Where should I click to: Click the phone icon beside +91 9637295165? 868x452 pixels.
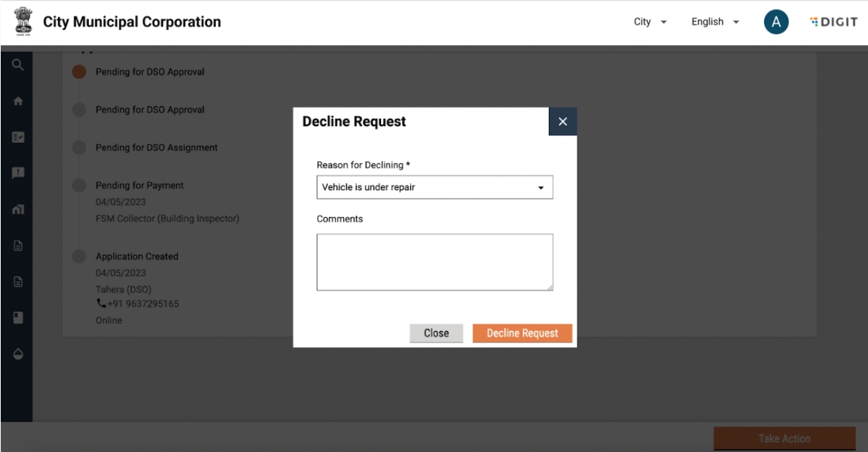coord(100,304)
